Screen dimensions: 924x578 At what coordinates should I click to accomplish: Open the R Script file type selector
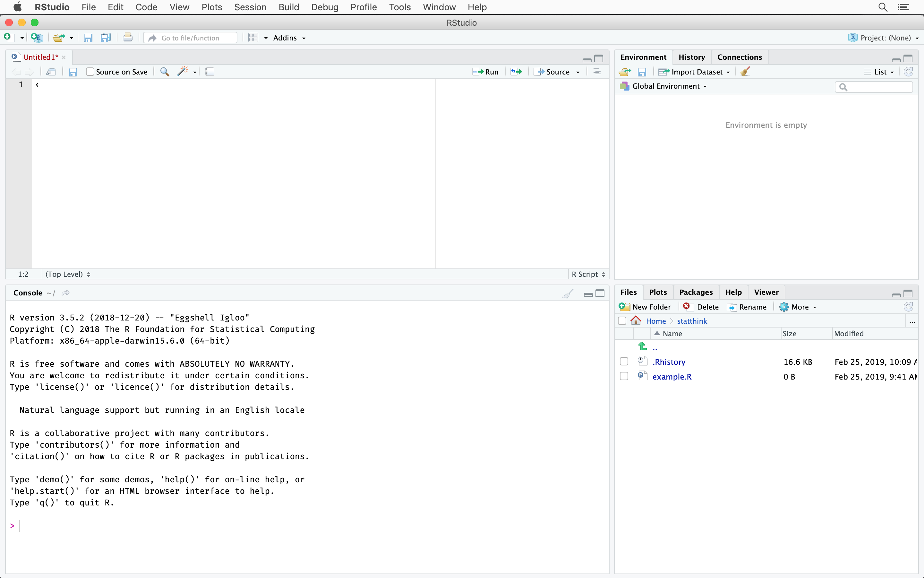[x=588, y=274]
